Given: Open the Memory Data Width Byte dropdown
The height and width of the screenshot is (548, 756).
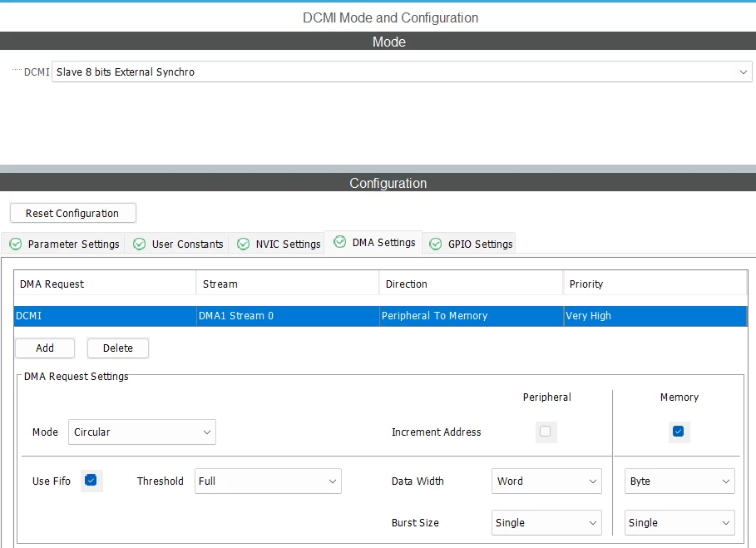Looking at the screenshot, I should click(x=679, y=481).
